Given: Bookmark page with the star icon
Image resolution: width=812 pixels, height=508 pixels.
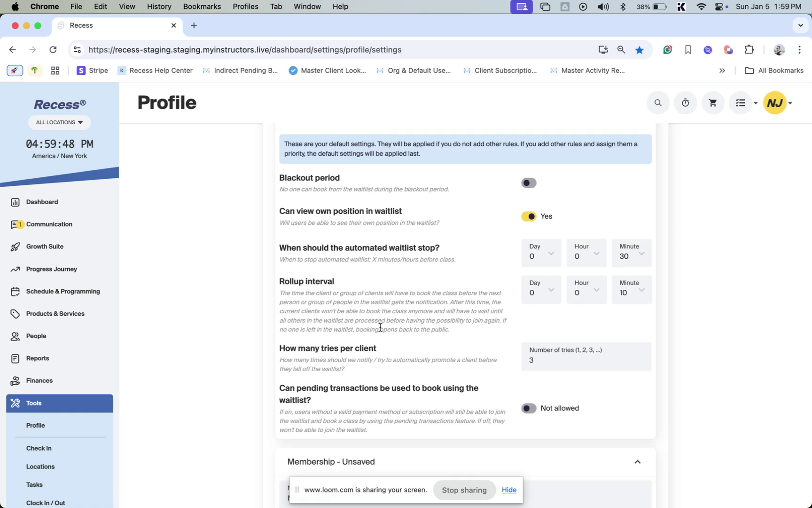Looking at the screenshot, I should [x=639, y=50].
